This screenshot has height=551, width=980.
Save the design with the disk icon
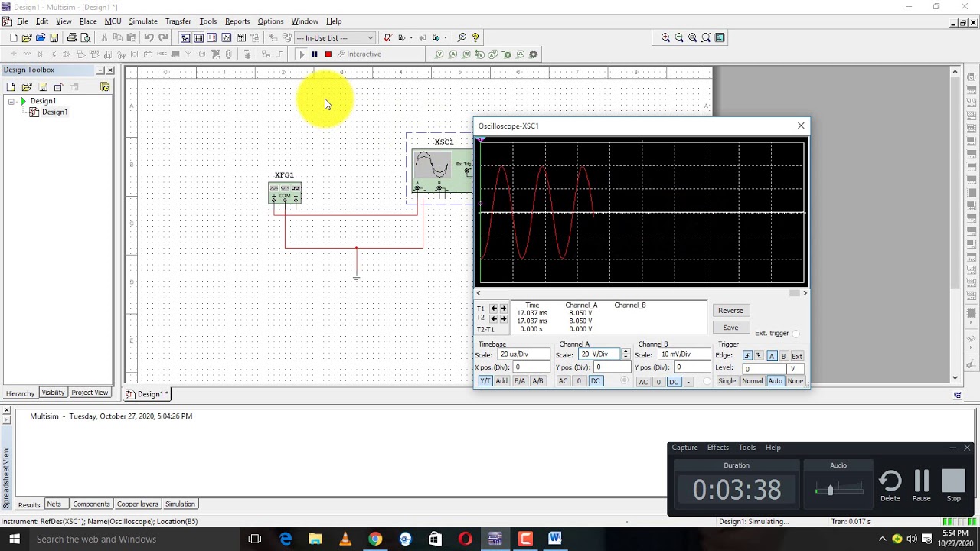[54, 37]
